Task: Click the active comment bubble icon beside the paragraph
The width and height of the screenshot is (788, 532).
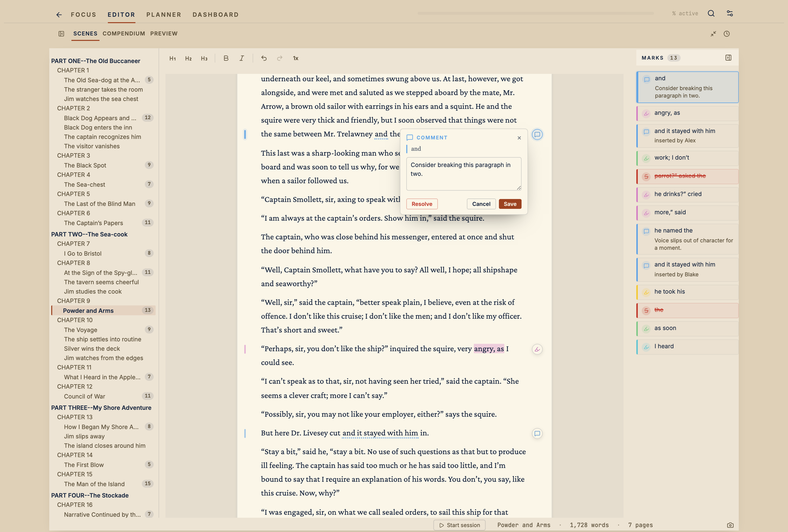Action: point(537,135)
